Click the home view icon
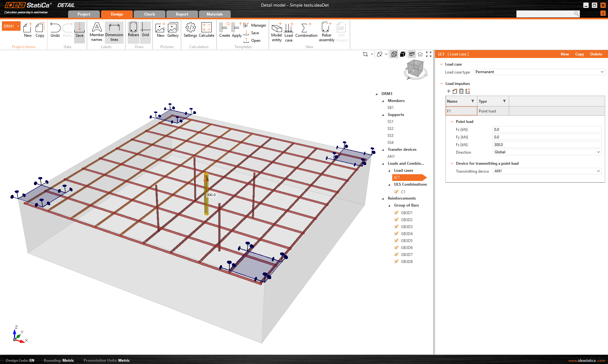This screenshot has width=608, height=364. click(420, 54)
